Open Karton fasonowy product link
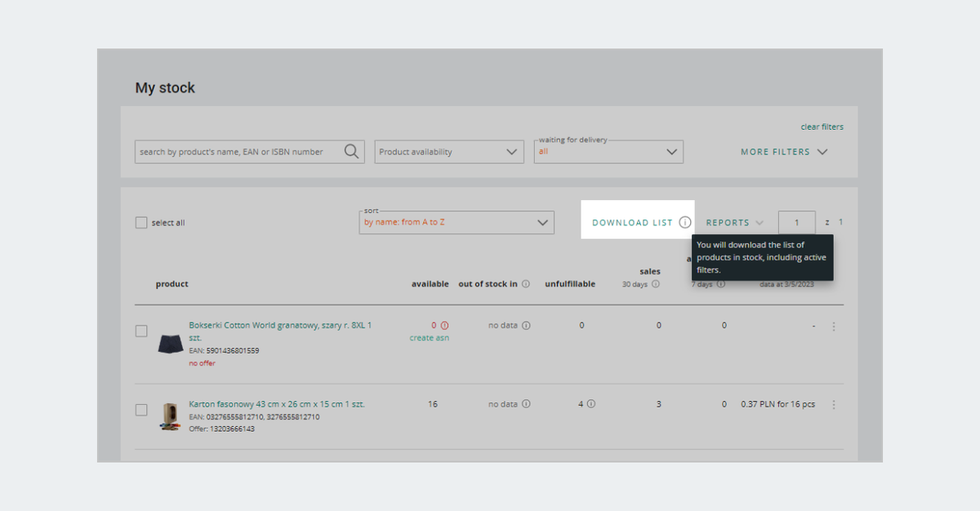Image resolution: width=980 pixels, height=511 pixels. (277, 404)
